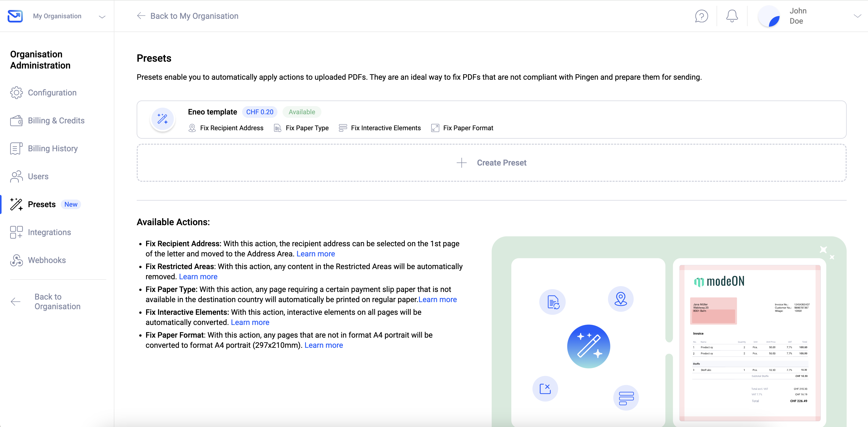Click the Fix Paper Type document icon
868x427 pixels.
point(277,128)
